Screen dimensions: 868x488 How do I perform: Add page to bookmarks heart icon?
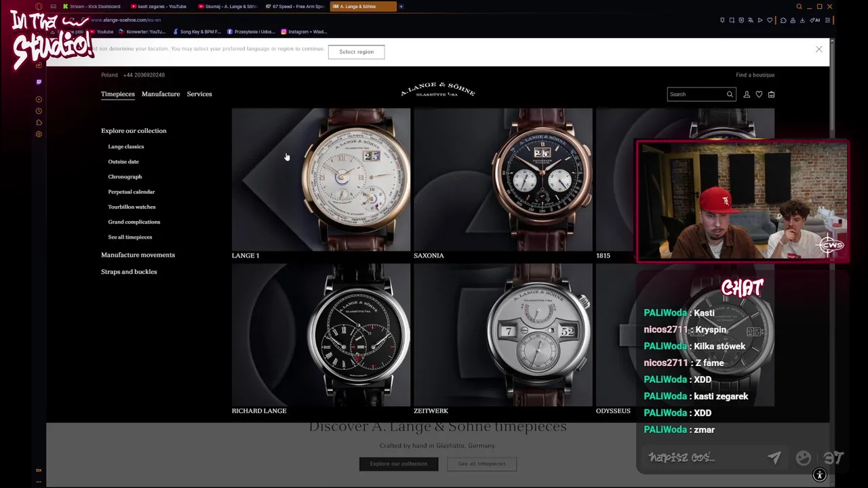(x=770, y=20)
